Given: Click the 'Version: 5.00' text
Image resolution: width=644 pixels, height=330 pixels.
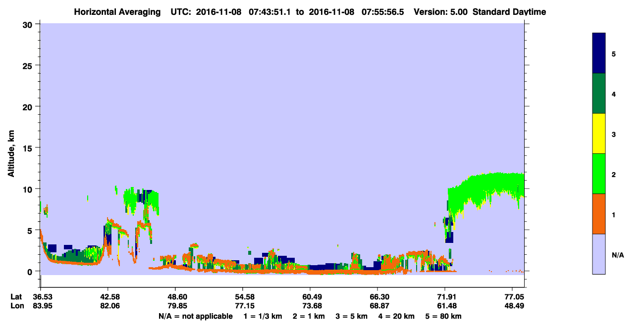Looking at the screenshot, I should 442,12.
